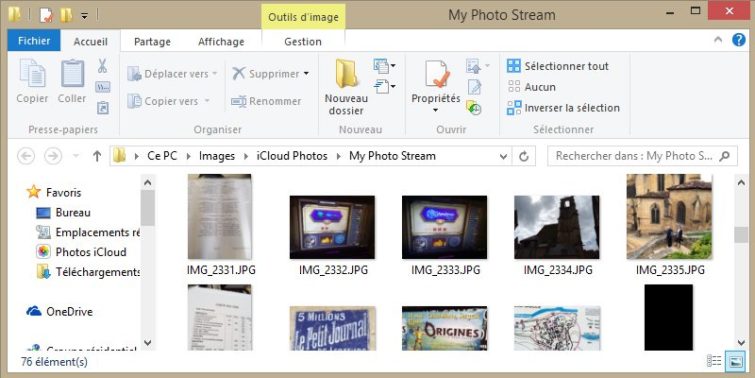The width and height of the screenshot is (755, 378).
Task: Click Aucun to deselect all
Action: pyautogui.click(x=532, y=87)
